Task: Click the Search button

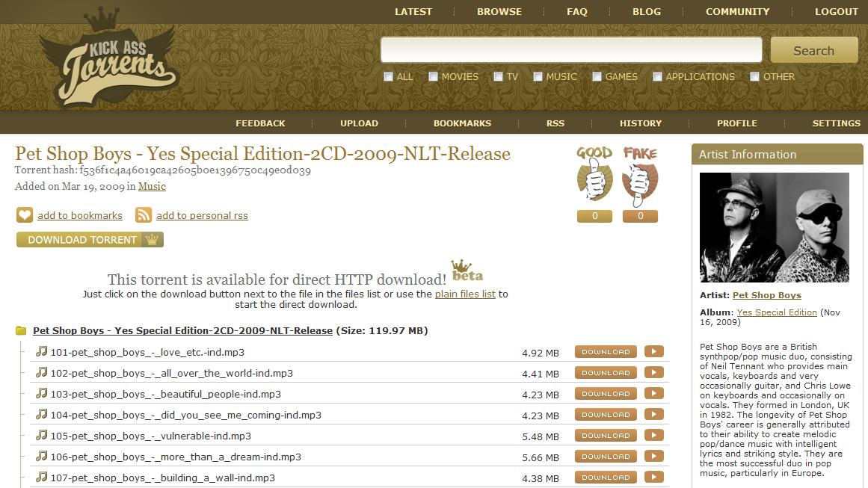Action: click(x=814, y=50)
